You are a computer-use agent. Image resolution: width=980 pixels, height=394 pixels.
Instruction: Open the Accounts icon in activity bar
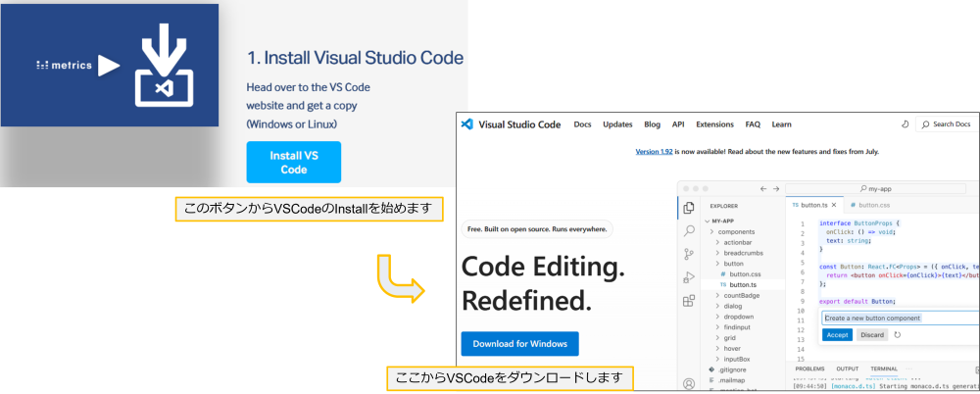[689, 383]
